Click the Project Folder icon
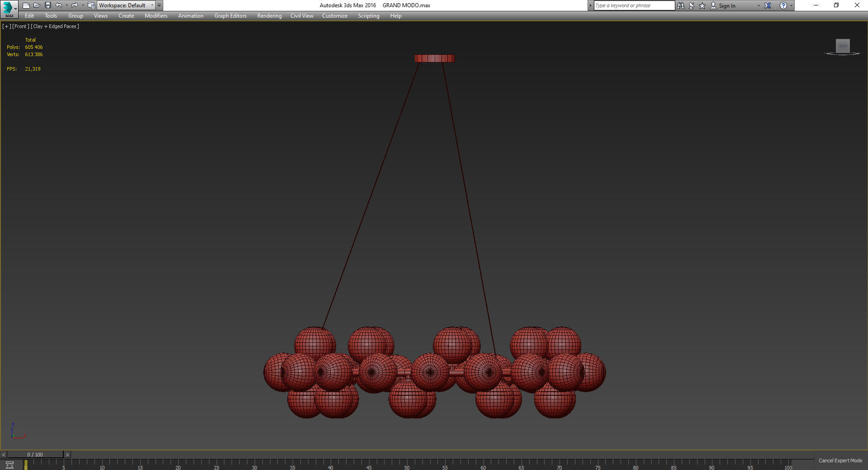Screen dimensions: 868x470 [91, 5]
